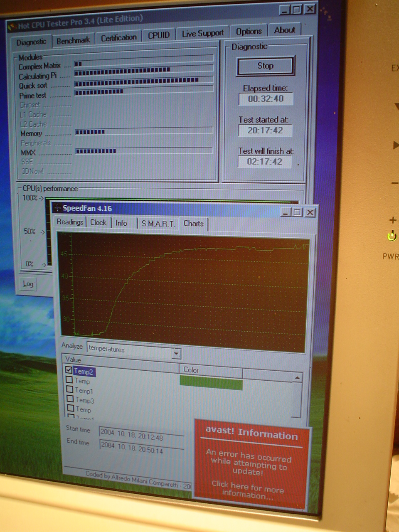399x532 pixels.
Task: Click the 'CPU(s) performance' label
Action: 50,188
